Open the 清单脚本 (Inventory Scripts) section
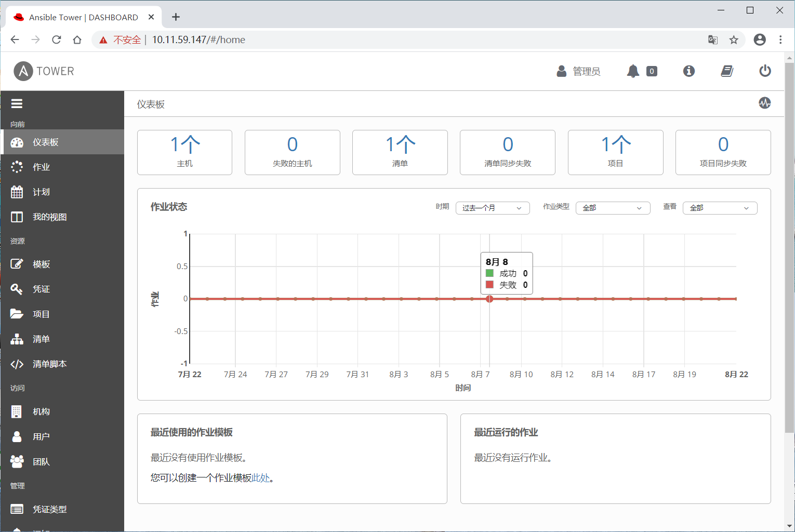Screen dimensions: 795x532 (x=50, y=364)
